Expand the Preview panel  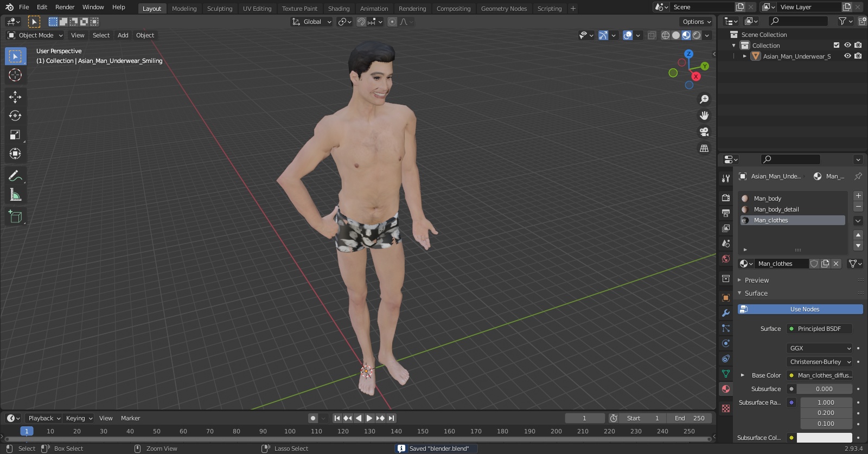coord(756,280)
